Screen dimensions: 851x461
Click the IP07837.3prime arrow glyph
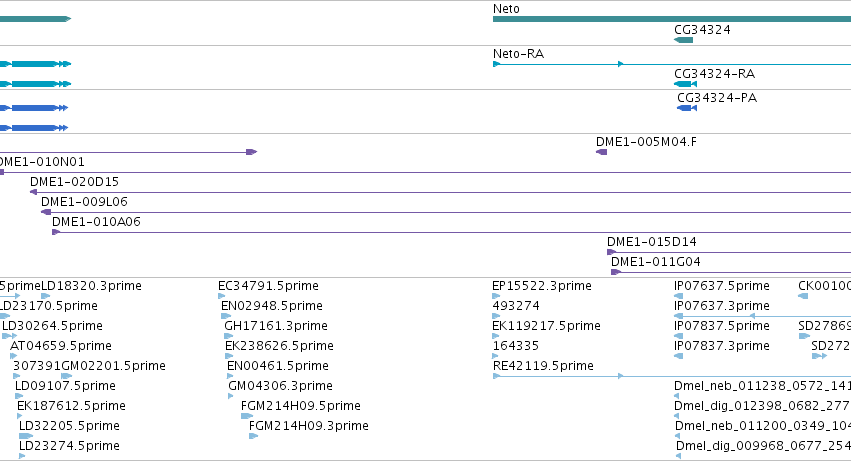(x=678, y=356)
